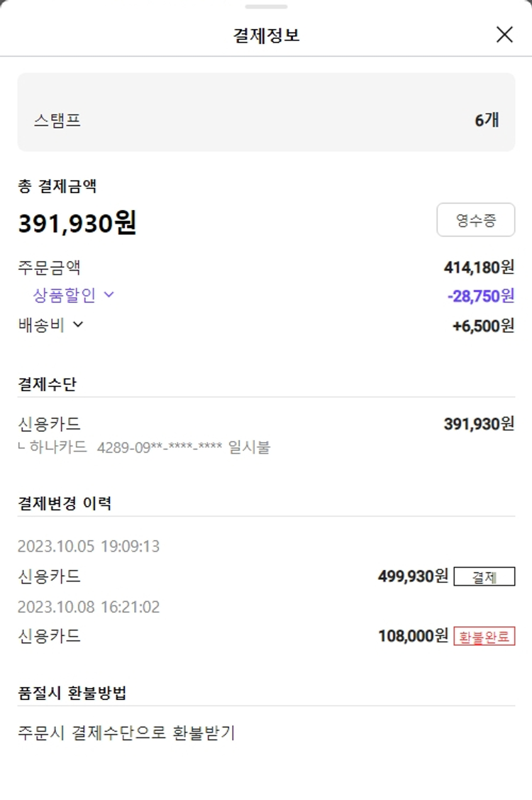532x800 pixels.
Task: Select the 2023.10.05 19:09:13 history timestamp
Action: (89, 547)
